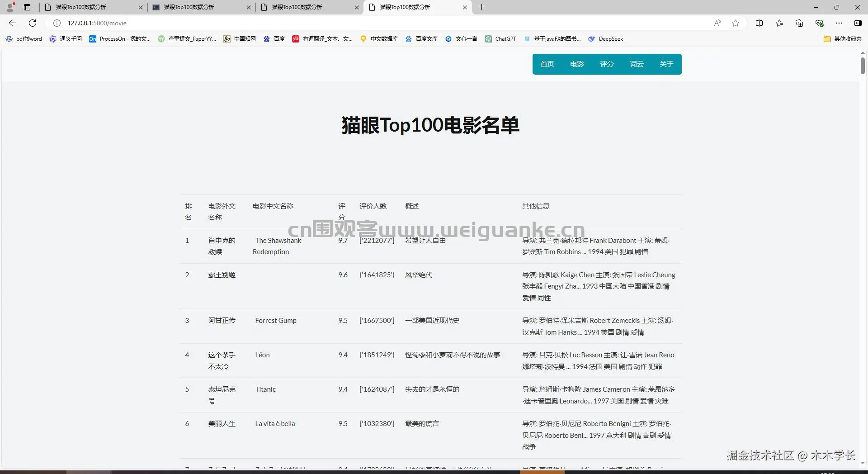
Task: Open the DeepSeek bookmark
Action: point(606,39)
